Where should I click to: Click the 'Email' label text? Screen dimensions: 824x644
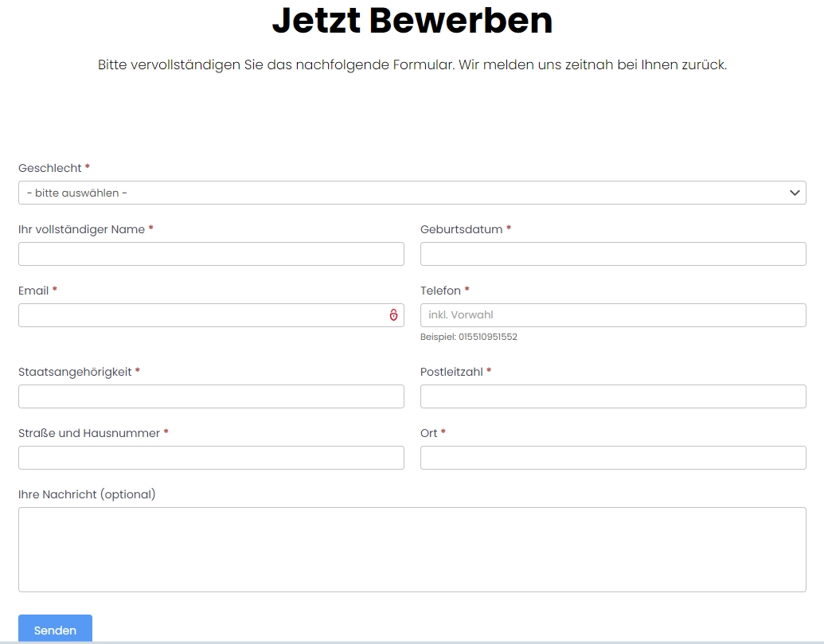(33, 291)
